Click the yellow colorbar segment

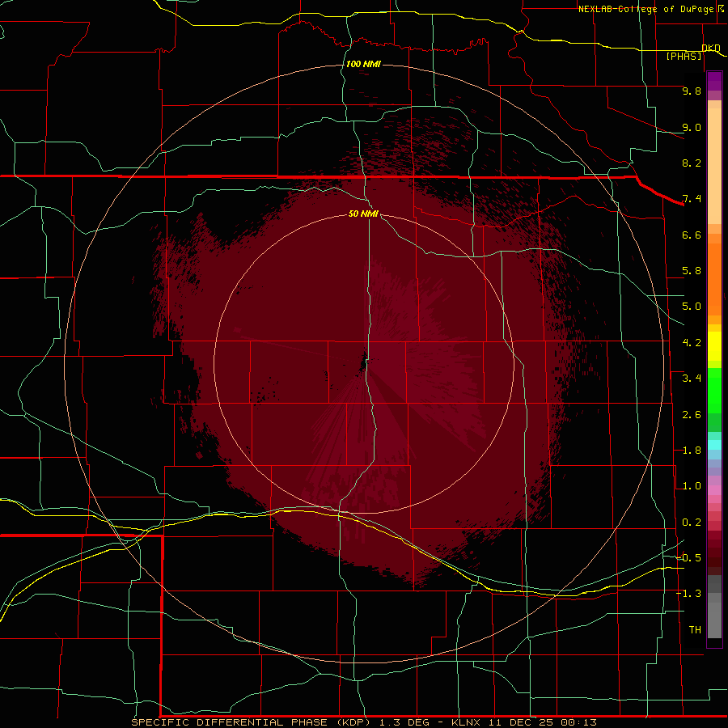tap(714, 346)
